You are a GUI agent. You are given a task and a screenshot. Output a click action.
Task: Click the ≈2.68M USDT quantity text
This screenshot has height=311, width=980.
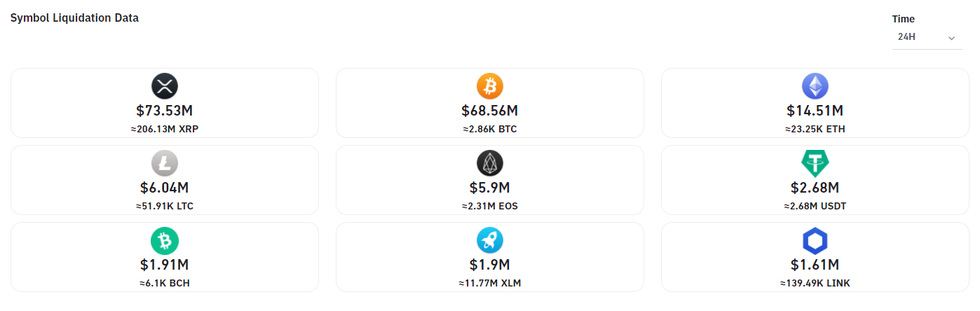coord(815,206)
